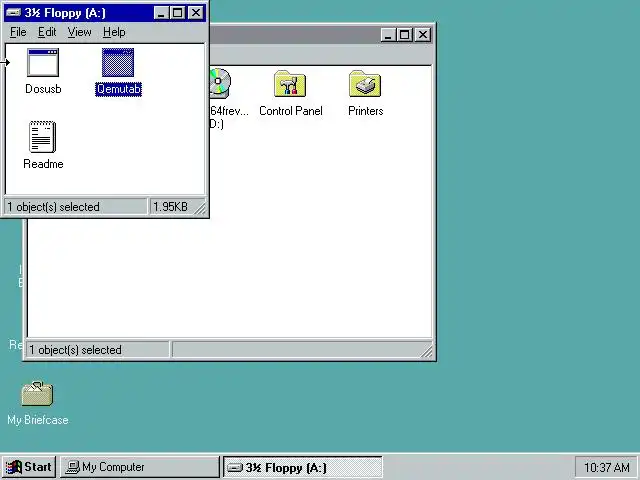640x480 pixels.
Task: Open the View menu in Floppy window
Action: coord(79,32)
